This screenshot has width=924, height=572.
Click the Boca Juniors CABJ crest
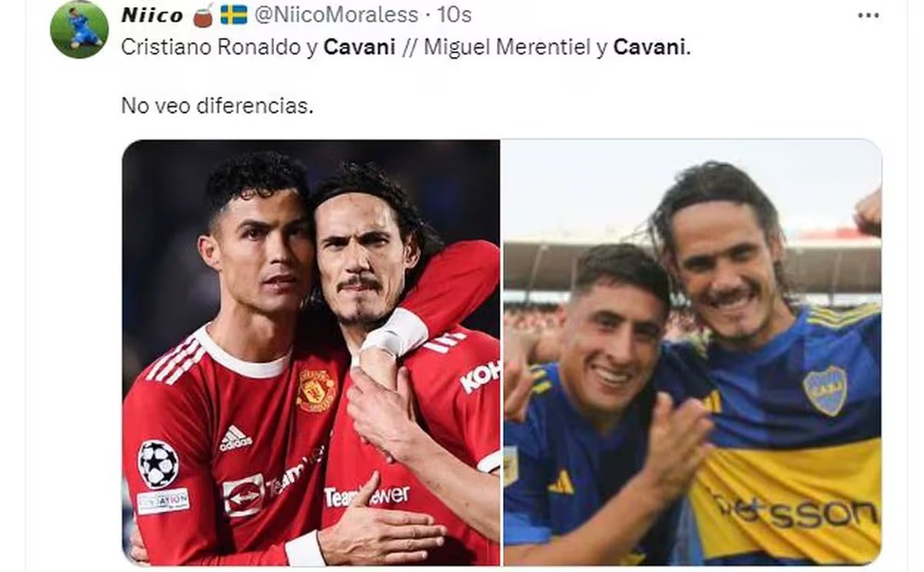824,390
